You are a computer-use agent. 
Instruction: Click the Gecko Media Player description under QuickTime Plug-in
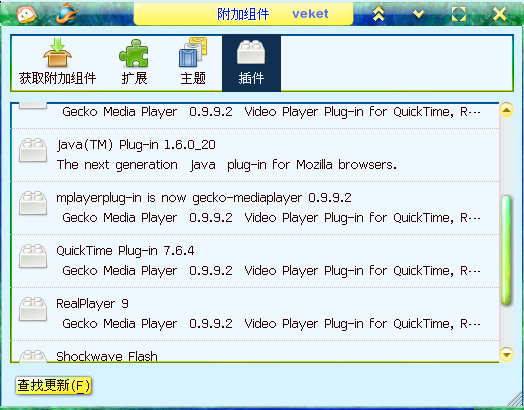click(x=271, y=271)
